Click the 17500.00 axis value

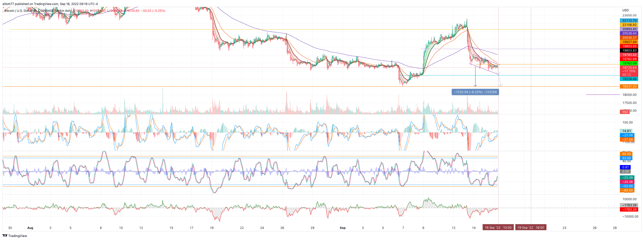[x=629, y=103]
